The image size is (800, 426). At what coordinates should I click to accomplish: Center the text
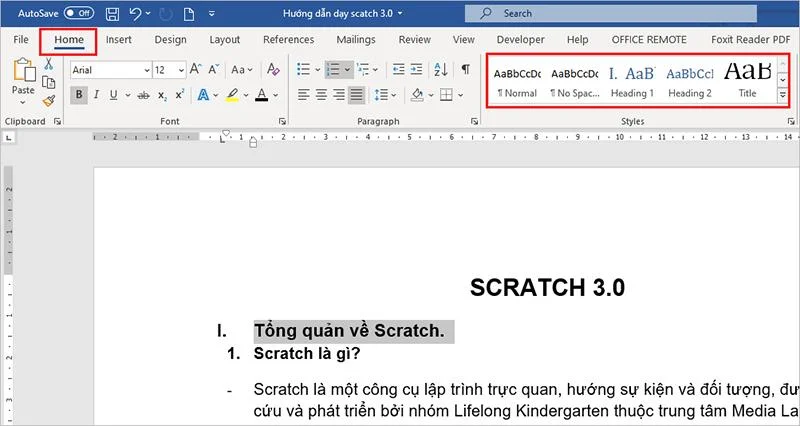point(321,95)
